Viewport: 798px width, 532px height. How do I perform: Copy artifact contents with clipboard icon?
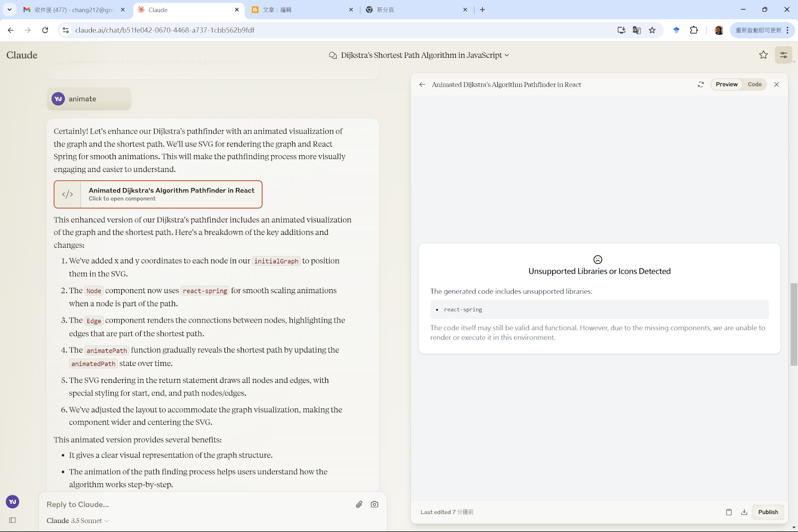point(729,512)
